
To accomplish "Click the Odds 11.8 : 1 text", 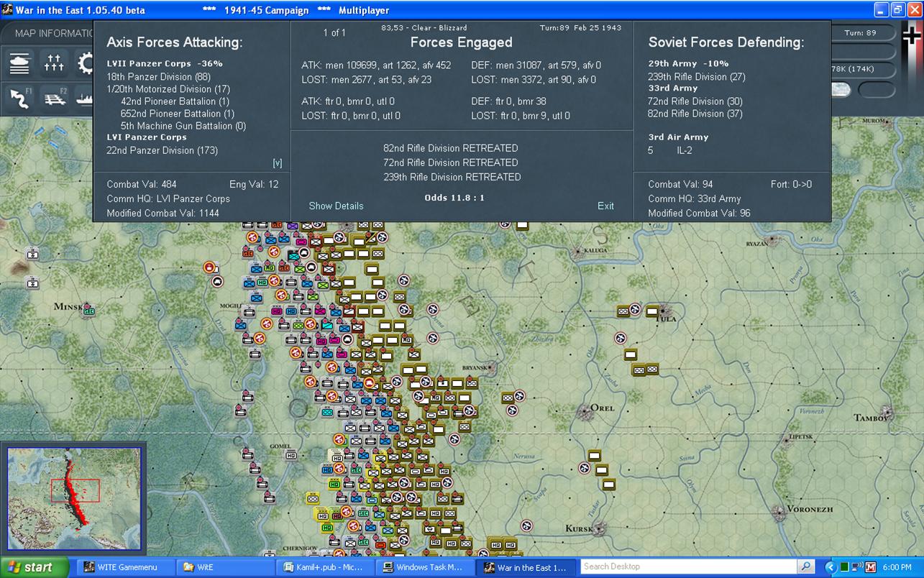I will (x=454, y=197).
